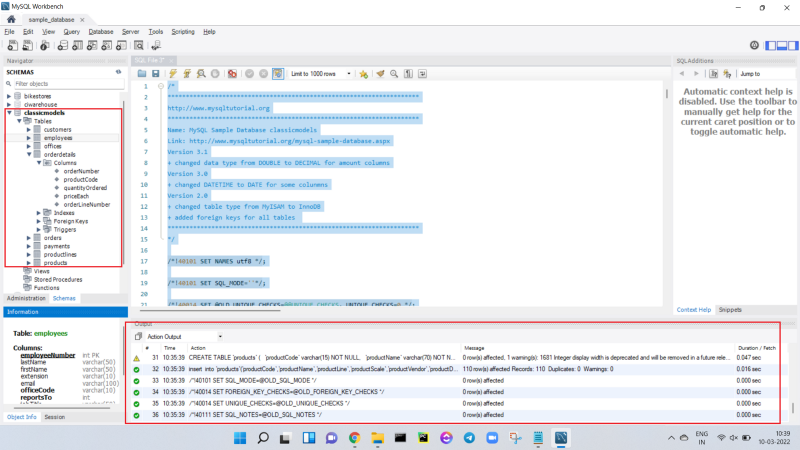Open the home screen tab icon
The width and height of the screenshot is (800, 450).
(11, 19)
